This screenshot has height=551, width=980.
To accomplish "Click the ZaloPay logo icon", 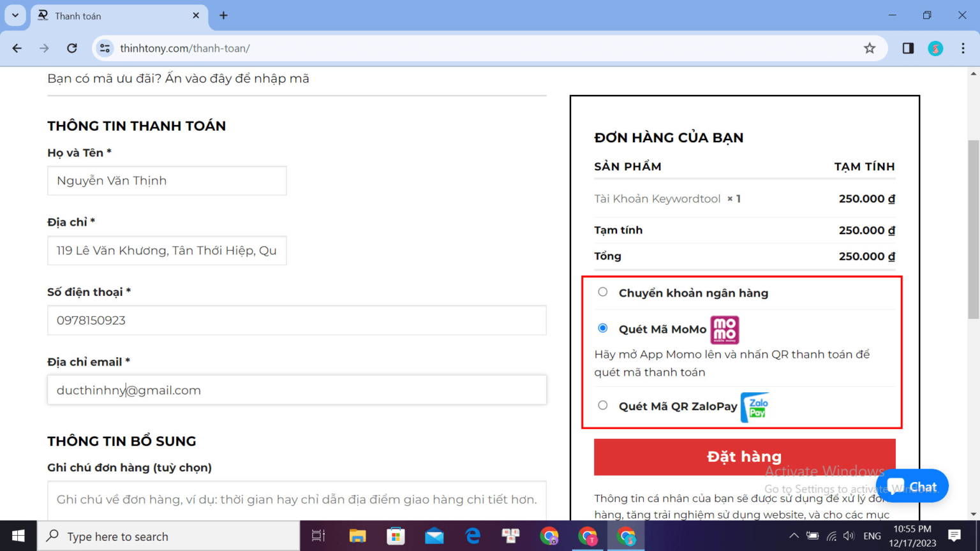I will point(754,407).
